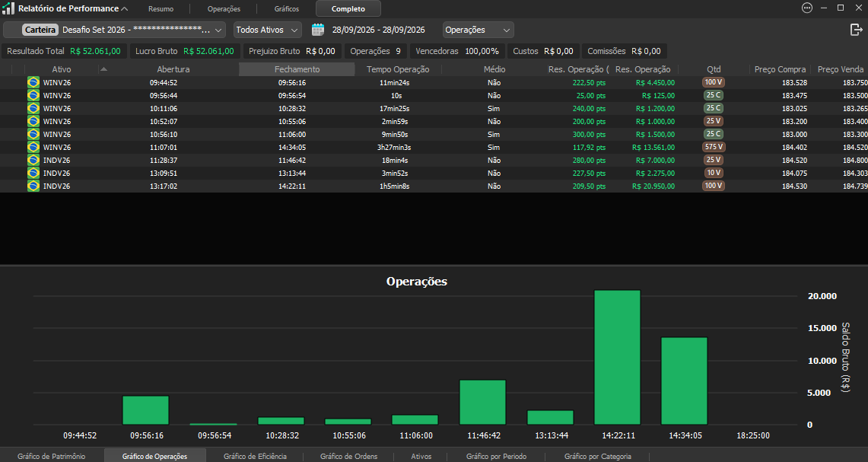Click the 3h27min3s duration cell

(394, 148)
